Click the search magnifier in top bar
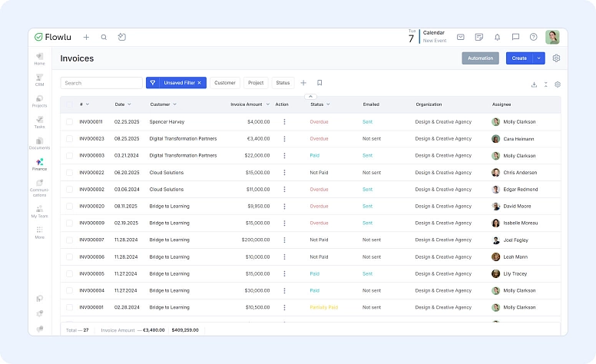 pyautogui.click(x=104, y=37)
